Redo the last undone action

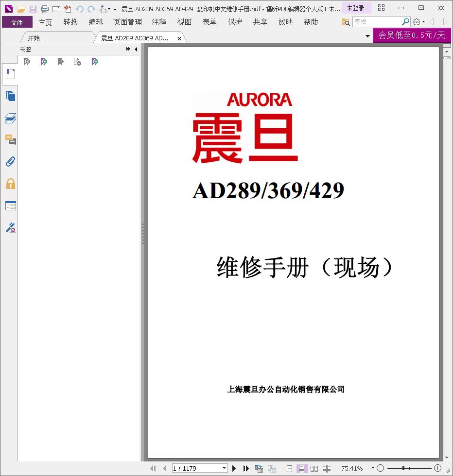click(91, 9)
